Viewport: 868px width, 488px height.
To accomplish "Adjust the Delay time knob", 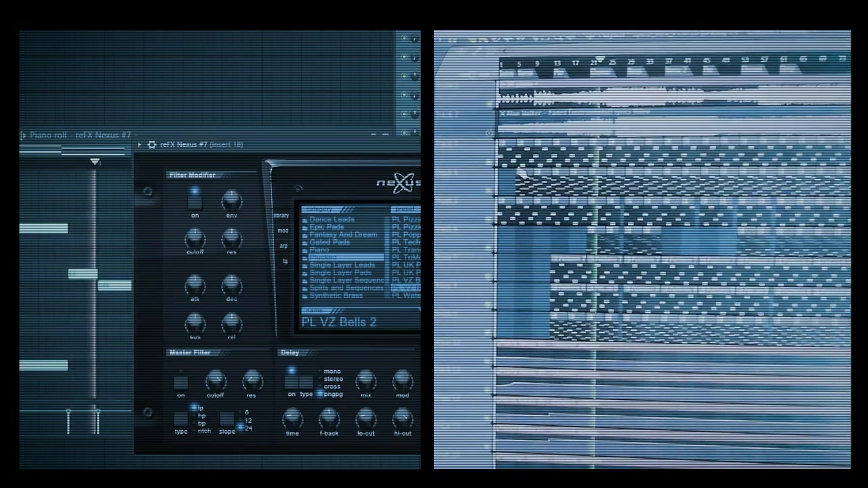I will click(x=292, y=418).
